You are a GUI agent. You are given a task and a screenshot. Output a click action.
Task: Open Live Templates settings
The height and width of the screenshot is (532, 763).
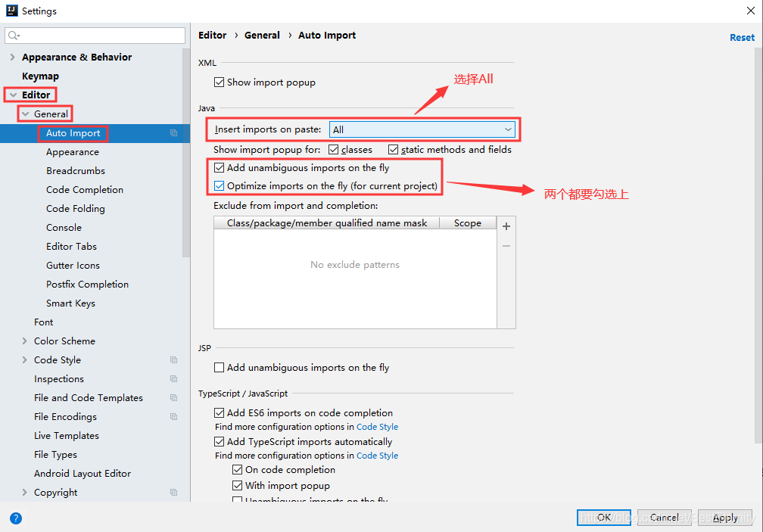click(x=67, y=436)
